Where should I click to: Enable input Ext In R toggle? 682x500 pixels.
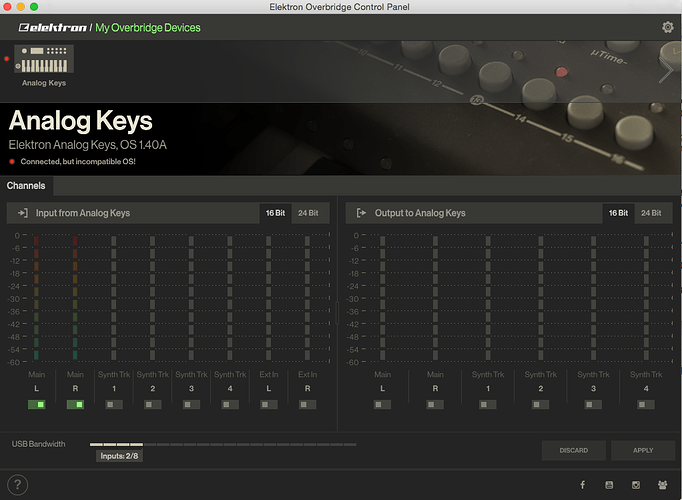tap(308, 405)
